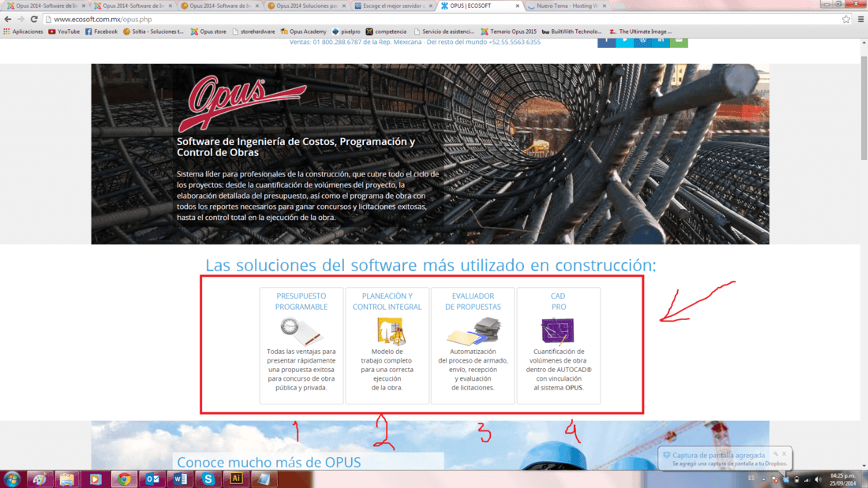Bookmark this page with the star icon
Image resolution: width=868 pixels, height=488 pixels.
(846, 19)
